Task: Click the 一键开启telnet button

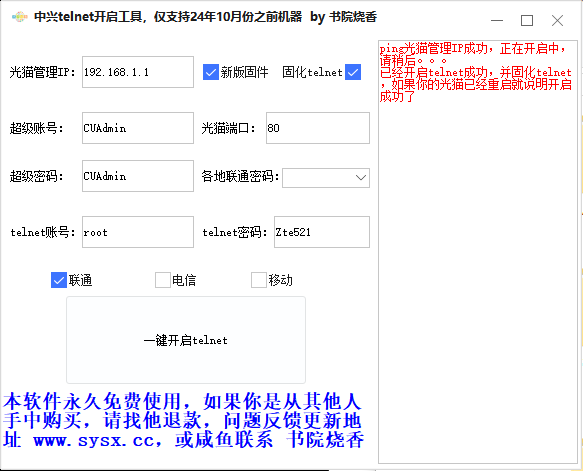Action: (186, 340)
